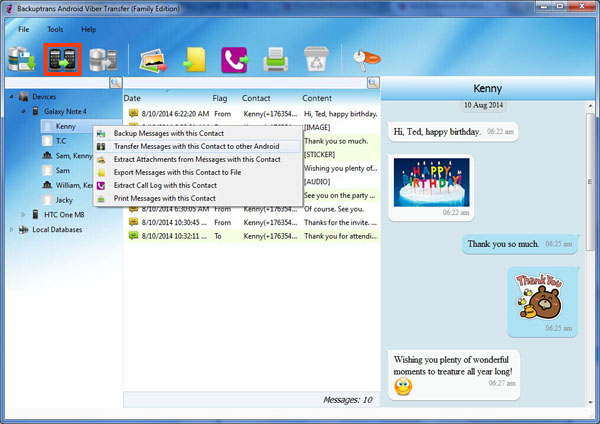
Task: Click the search icon above the message list
Action: point(373,82)
